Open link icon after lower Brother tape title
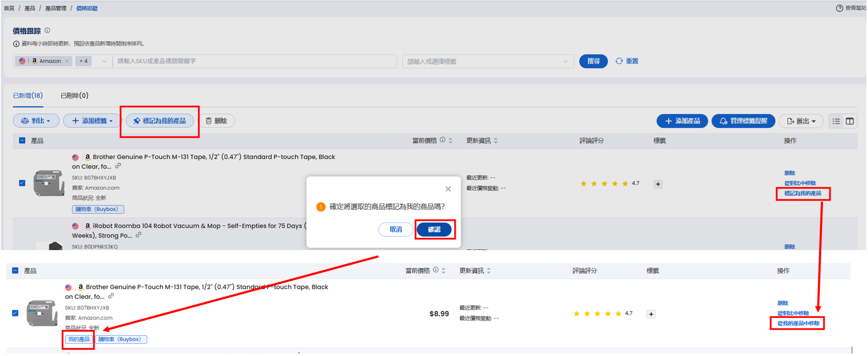This screenshot has width=868, height=356. click(111, 296)
